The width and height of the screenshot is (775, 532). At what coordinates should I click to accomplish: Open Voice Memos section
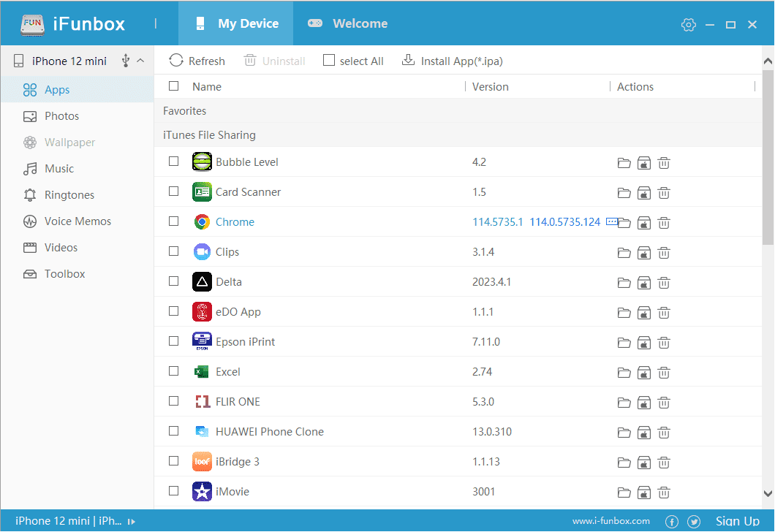(x=77, y=221)
